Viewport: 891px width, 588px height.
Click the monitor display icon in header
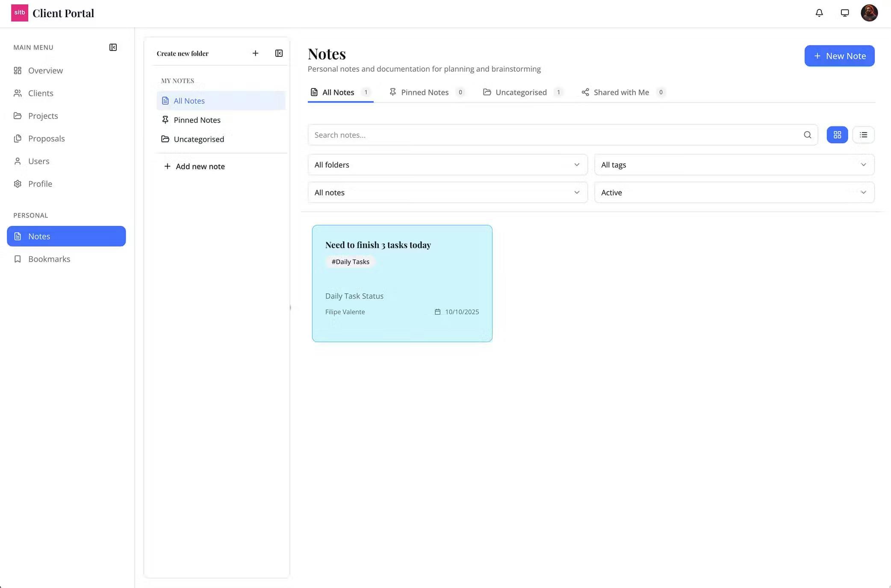coord(844,13)
